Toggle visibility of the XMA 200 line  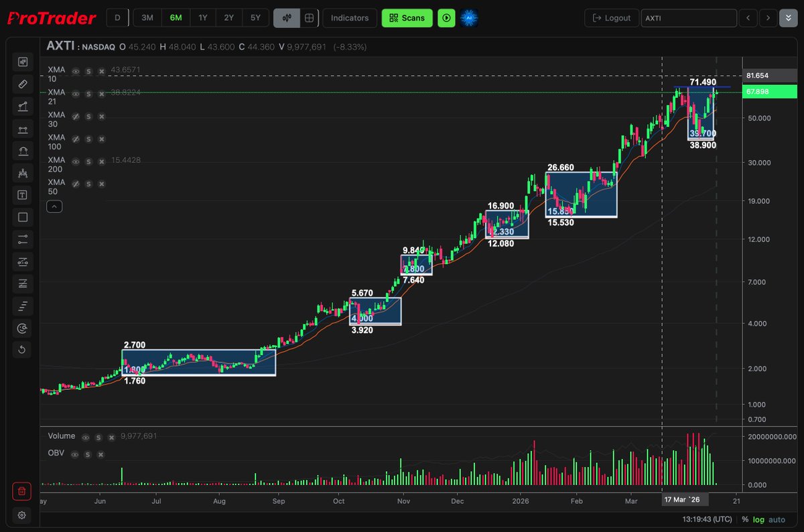click(75, 161)
